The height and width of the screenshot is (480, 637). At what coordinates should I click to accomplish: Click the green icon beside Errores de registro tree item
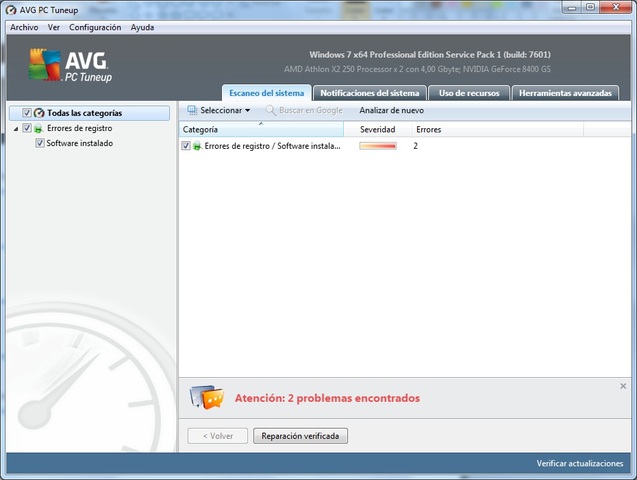(39, 129)
